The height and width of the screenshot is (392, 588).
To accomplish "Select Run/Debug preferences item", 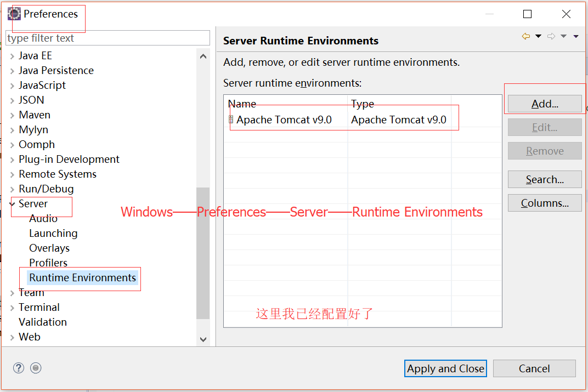I will coord(46,189).
